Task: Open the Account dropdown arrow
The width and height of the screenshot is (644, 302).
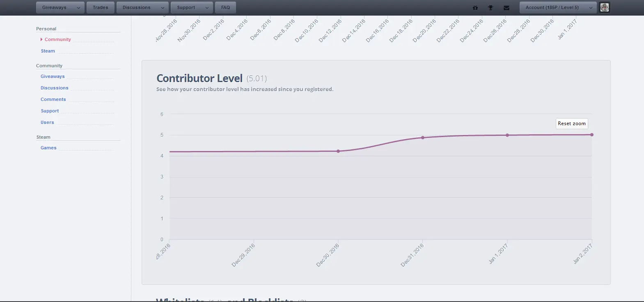Action: click(591, 8)
